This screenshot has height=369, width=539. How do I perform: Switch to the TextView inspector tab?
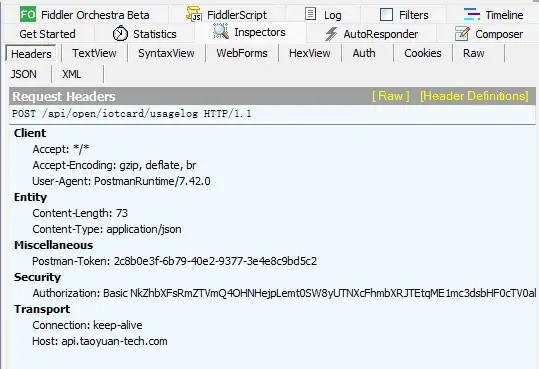tap(94, 53)
